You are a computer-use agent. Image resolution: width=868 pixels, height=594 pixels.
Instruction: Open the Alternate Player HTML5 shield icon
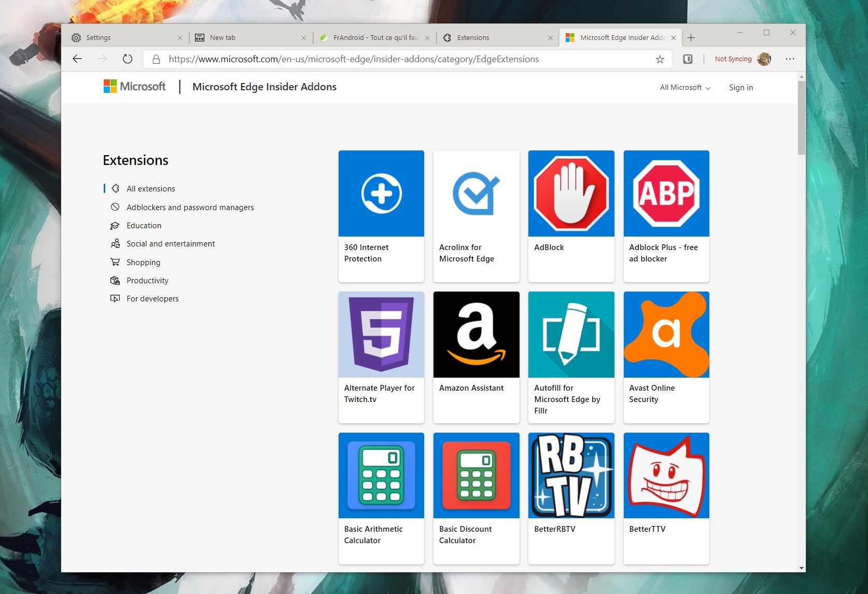(381, 335)
